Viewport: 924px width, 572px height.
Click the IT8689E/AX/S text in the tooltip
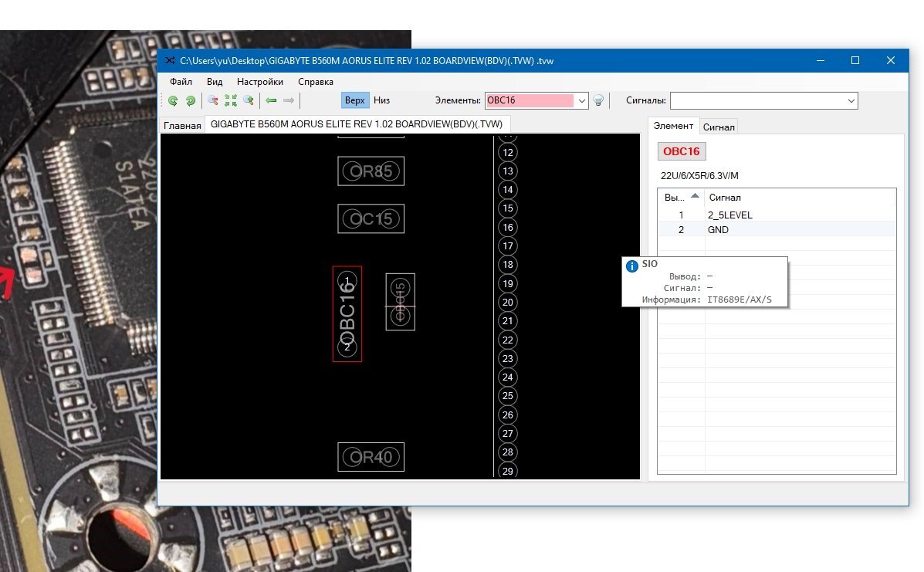pos(740,300)
